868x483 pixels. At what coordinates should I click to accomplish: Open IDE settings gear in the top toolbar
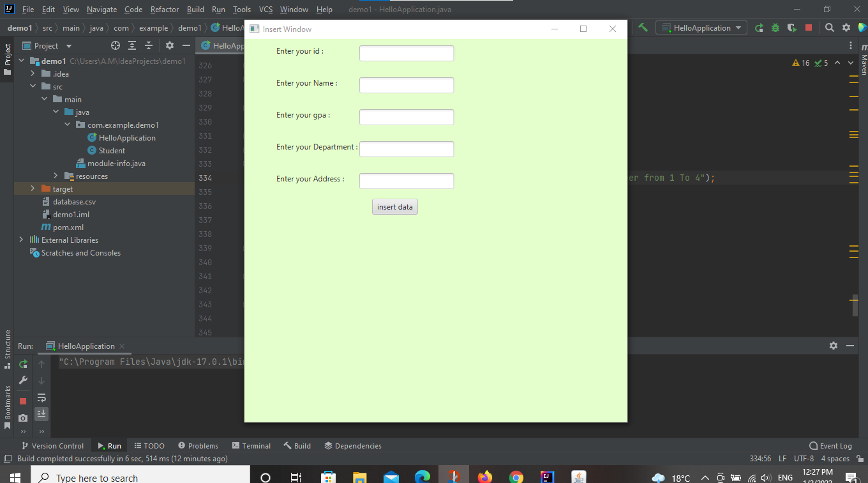coord(846,28)
